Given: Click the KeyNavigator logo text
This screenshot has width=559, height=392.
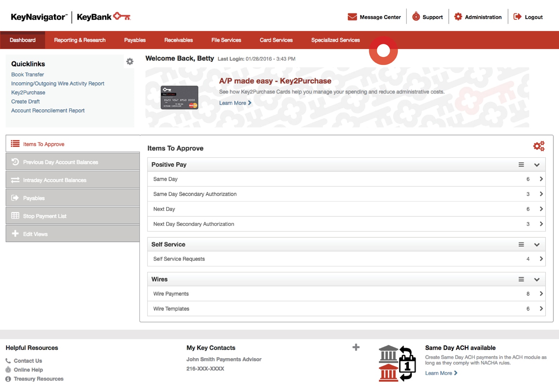Looking at the screenshot, I should tap(39, 17).
